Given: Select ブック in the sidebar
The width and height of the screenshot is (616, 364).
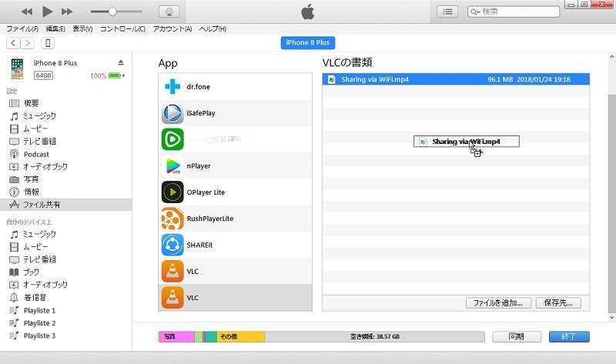Looking at the screenshot, I should pyautogui.click(x=66, y=272).
